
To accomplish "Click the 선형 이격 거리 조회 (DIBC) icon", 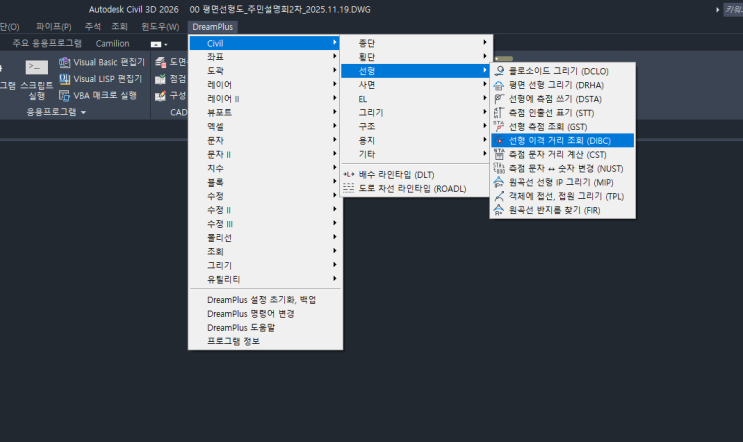I will coord(499,141).
